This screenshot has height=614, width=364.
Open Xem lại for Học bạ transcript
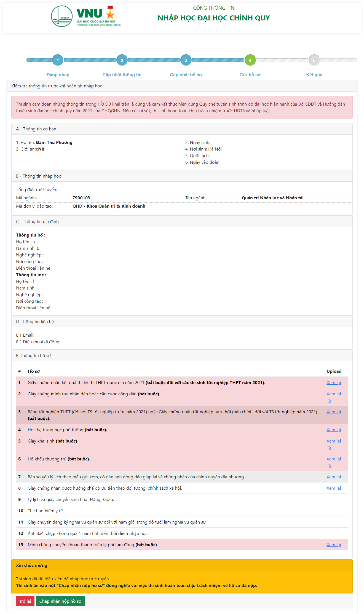pyautogui.click(x=333, y=430)
